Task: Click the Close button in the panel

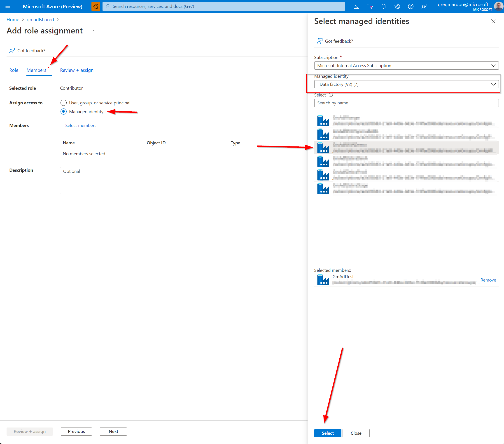Action: pyautogui.click(x=356, y=433)
